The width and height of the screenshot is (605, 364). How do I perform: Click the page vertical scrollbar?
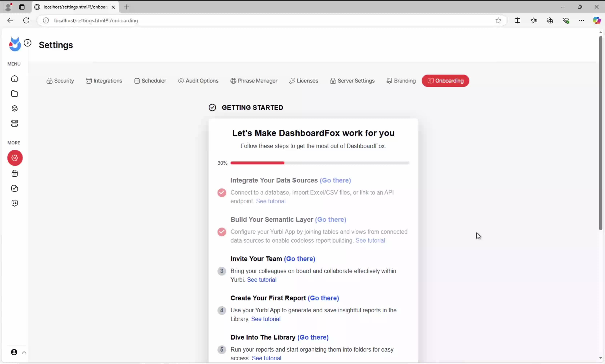click(600, 132)
